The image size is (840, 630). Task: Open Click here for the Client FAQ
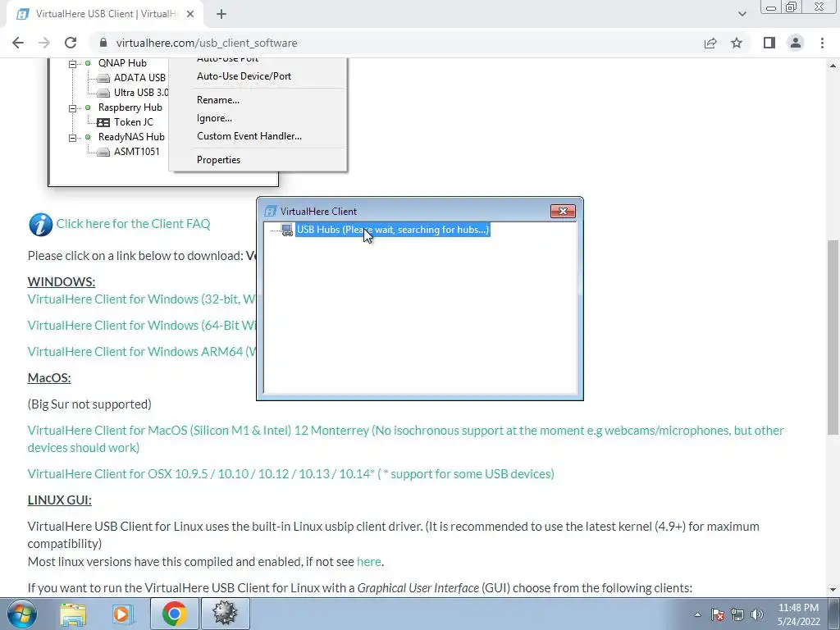tap(134, 224)
